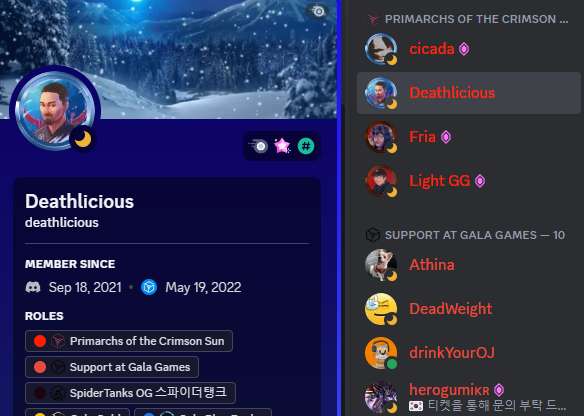Collapse the Support at Gala Games member group
The height and width of the screenshot is (416, 584).
pyautogui.click(x=466, y=235)
